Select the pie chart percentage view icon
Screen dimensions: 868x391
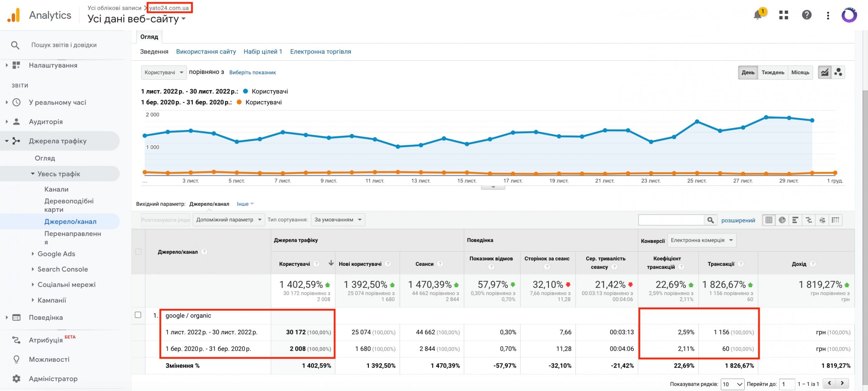tap(782, 220)
